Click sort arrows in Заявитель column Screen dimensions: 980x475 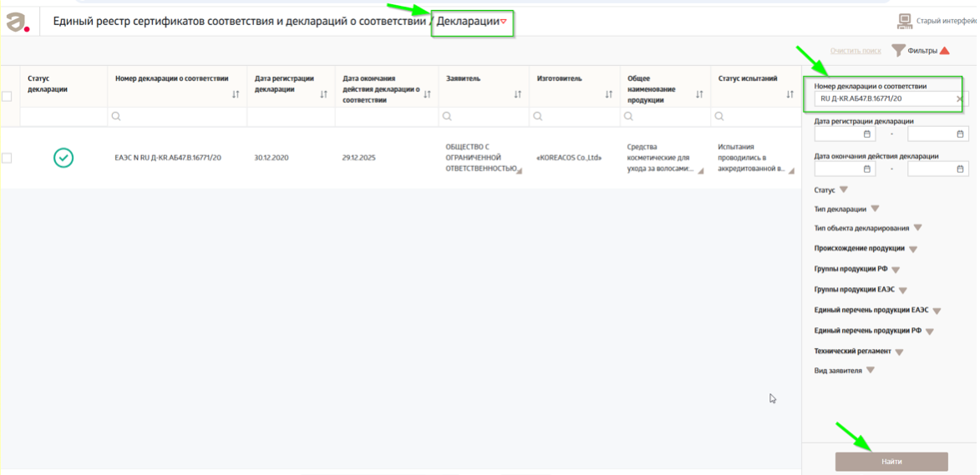pyautogui.click(x=518, y=94)
